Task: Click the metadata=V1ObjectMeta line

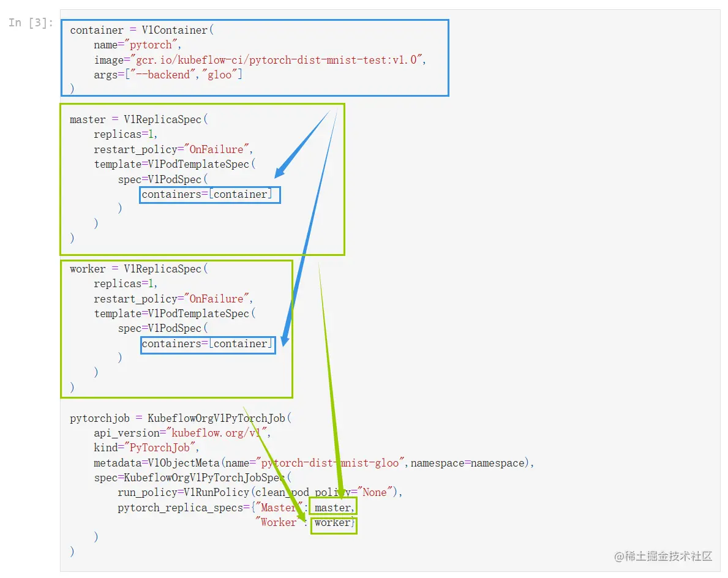Action: (313, 463)
